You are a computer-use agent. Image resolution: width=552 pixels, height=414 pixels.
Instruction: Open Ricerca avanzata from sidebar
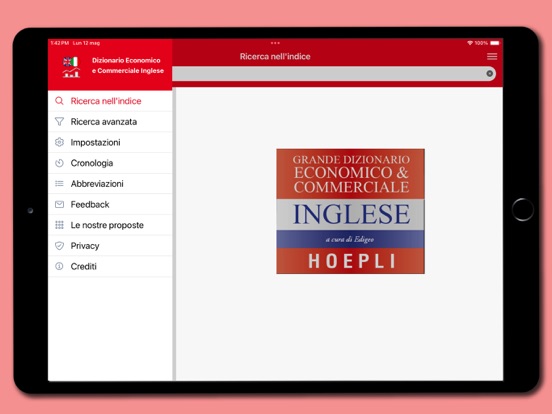(x=110, y=121)
